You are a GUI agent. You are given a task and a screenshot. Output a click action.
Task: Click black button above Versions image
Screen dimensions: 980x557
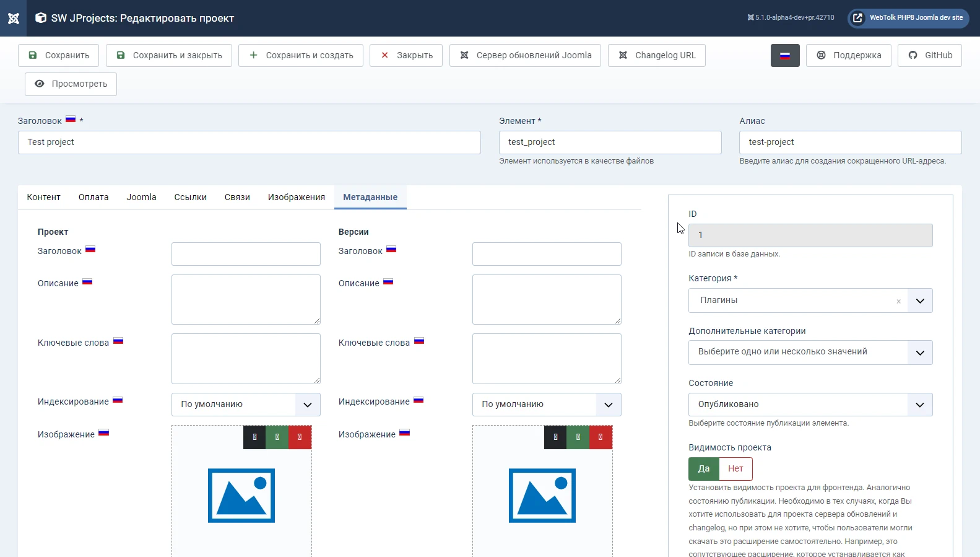point(555,437)
